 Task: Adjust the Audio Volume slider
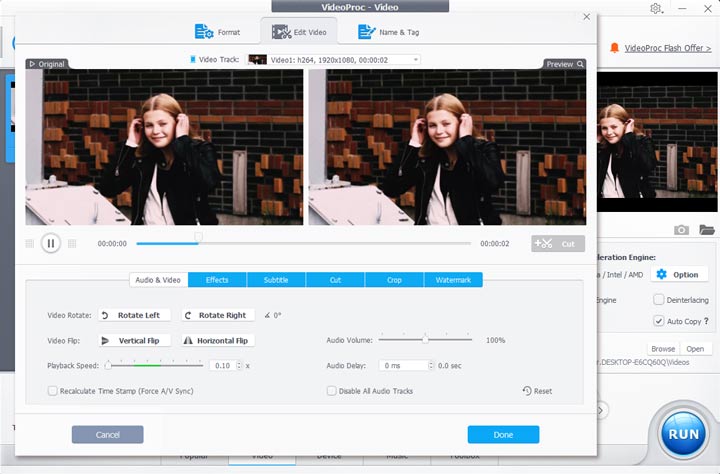(x=425, y=340)
